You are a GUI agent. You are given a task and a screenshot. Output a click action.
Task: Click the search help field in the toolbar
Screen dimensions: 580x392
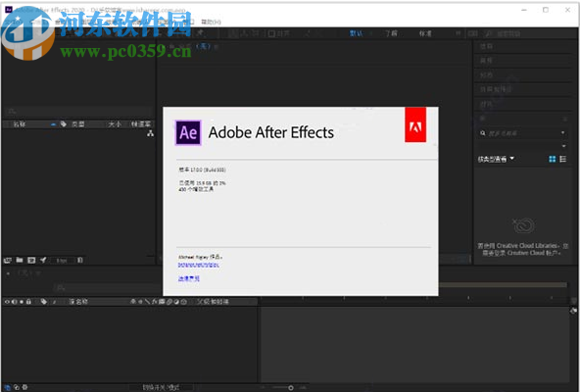point(507,33)
